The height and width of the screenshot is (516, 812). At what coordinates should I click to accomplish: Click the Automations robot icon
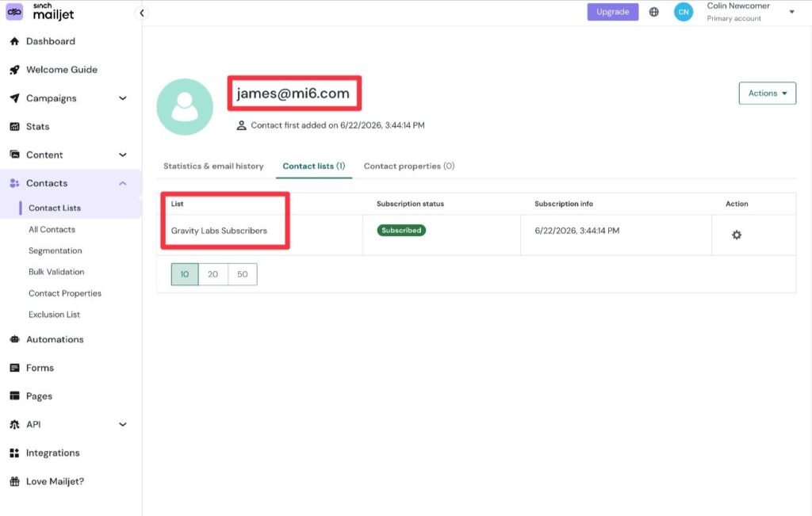pos(14,339)
